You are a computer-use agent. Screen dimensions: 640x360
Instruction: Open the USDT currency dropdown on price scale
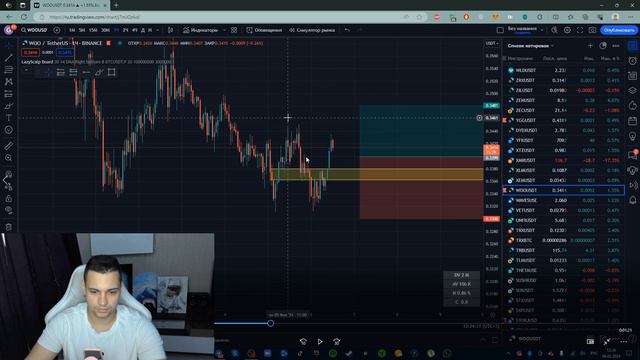[x=492, y=43]
